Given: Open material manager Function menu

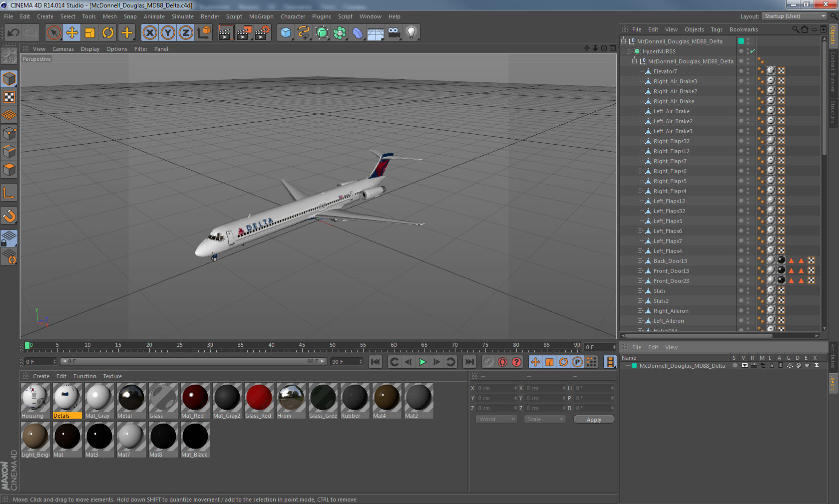Looking at the screenshot, I should [x=85, y=376].
